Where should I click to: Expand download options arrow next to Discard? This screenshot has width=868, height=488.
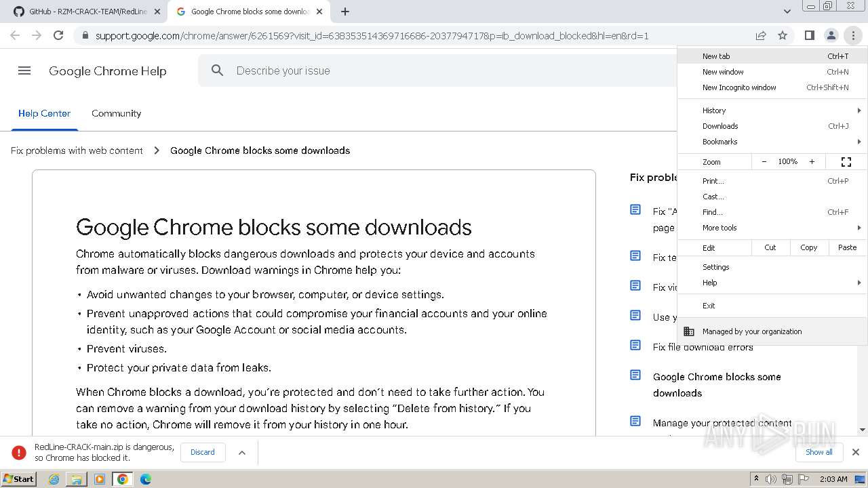tap(242, 453)
